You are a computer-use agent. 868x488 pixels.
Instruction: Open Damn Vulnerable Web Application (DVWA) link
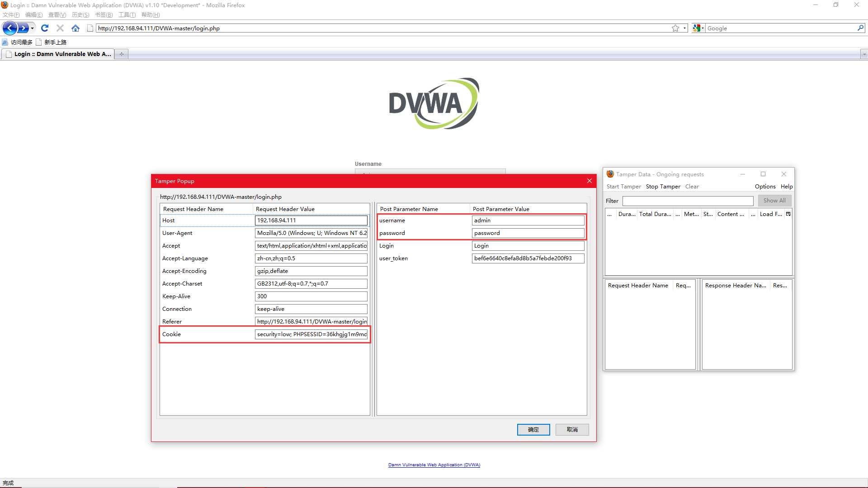click(x=434, y=465)
